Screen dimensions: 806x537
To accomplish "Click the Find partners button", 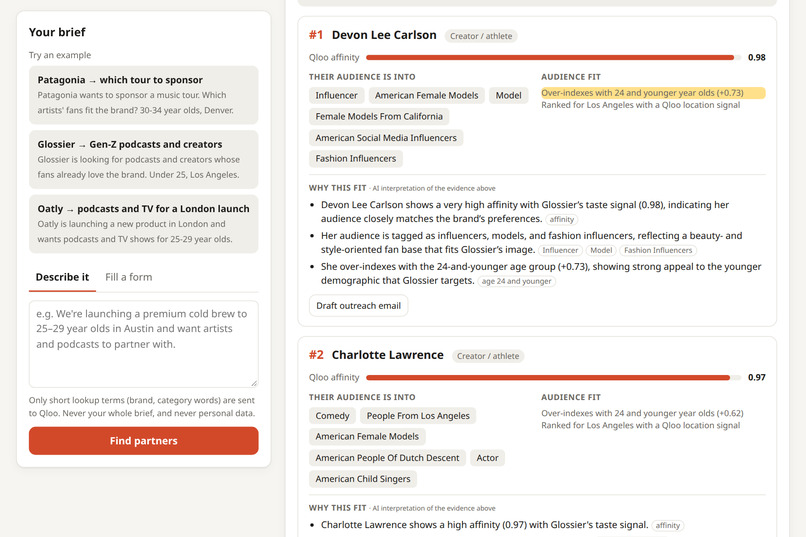I will 143,441.
